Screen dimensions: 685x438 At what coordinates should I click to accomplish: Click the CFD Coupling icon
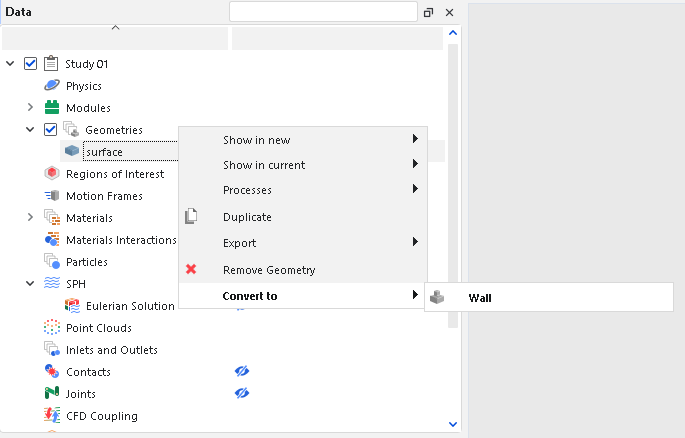tap(52, 416)
